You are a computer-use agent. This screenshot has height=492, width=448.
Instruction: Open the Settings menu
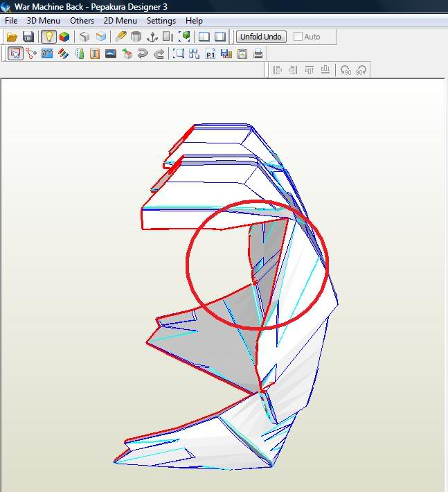(161, 21)
